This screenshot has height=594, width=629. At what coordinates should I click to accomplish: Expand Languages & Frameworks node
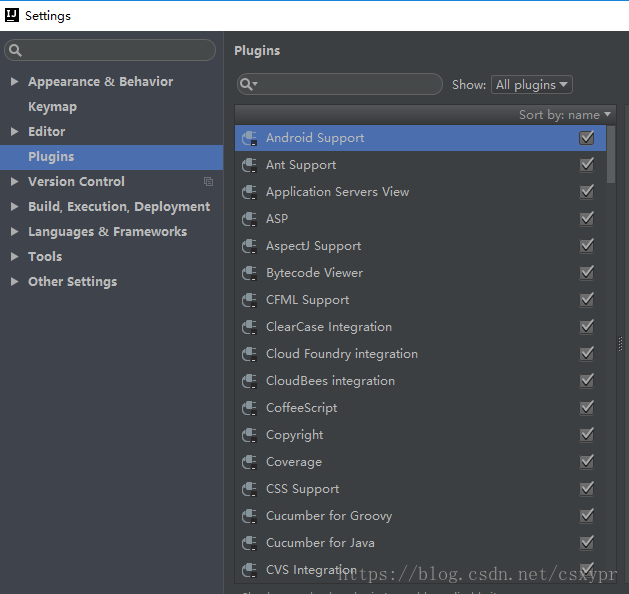[x=14, y=232]
